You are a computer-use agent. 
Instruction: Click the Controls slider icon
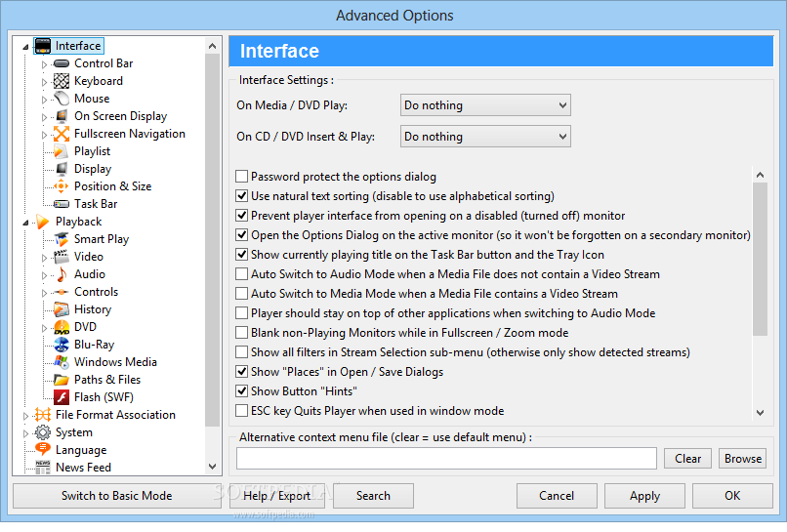[62, 292]
